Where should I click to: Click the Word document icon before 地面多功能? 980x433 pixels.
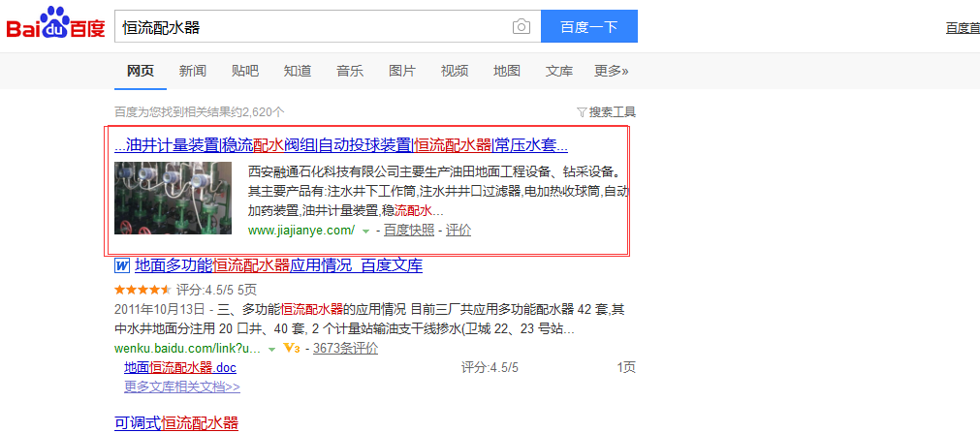click(x=122, y=265)
